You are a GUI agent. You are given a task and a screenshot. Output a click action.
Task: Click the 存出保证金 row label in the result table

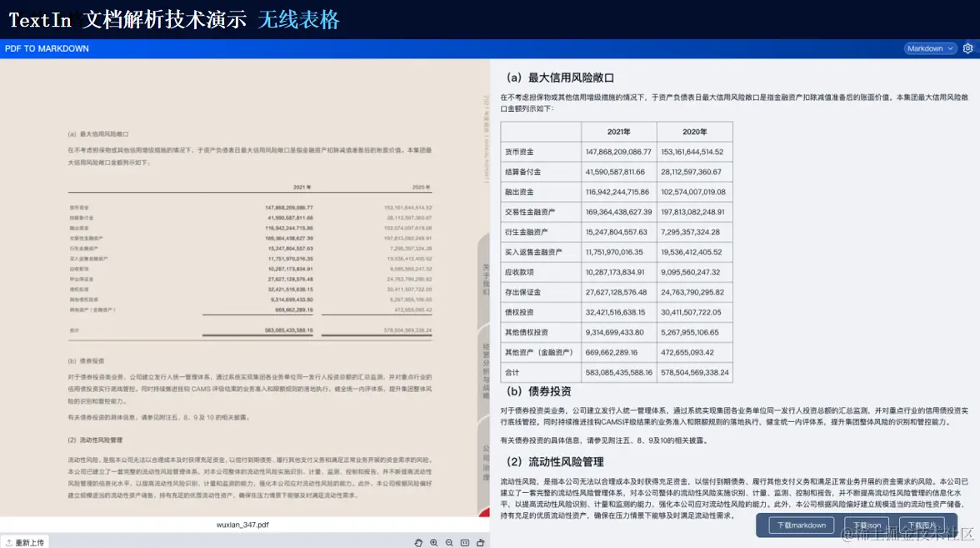(x=523, y=292)
